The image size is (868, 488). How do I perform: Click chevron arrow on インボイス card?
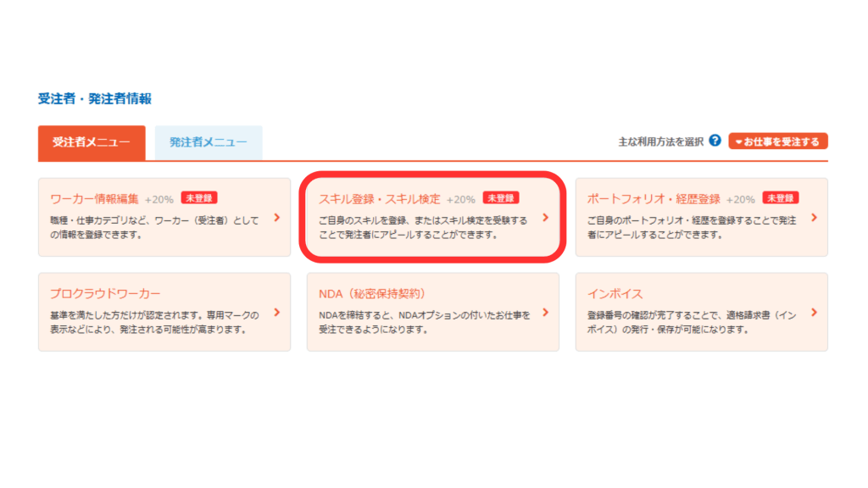pyautogui.click(x=814, y=313)
